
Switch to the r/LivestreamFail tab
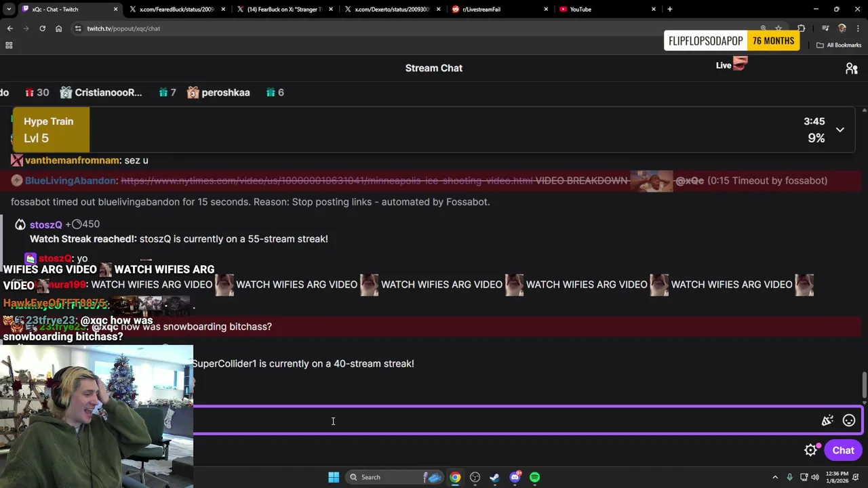click(500, 9)
